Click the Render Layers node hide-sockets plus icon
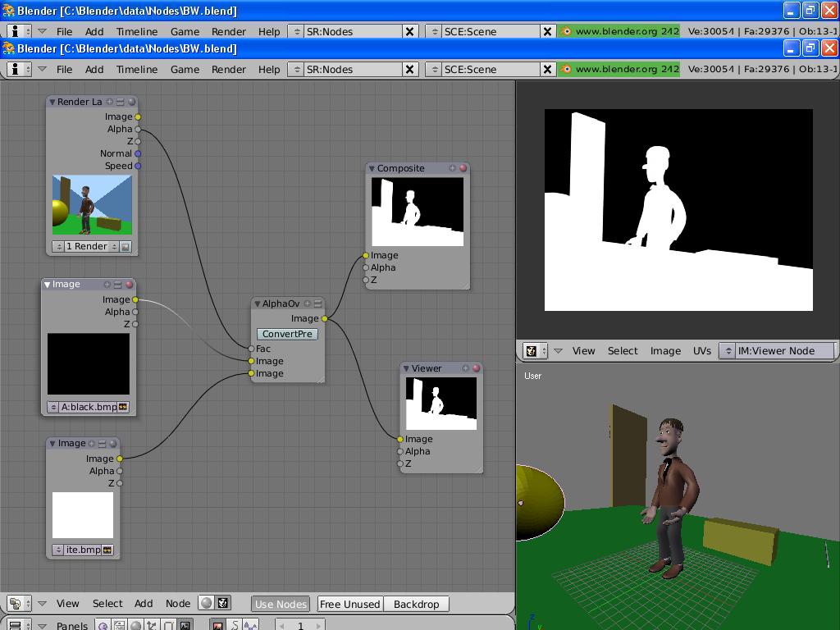 (110, 101)
